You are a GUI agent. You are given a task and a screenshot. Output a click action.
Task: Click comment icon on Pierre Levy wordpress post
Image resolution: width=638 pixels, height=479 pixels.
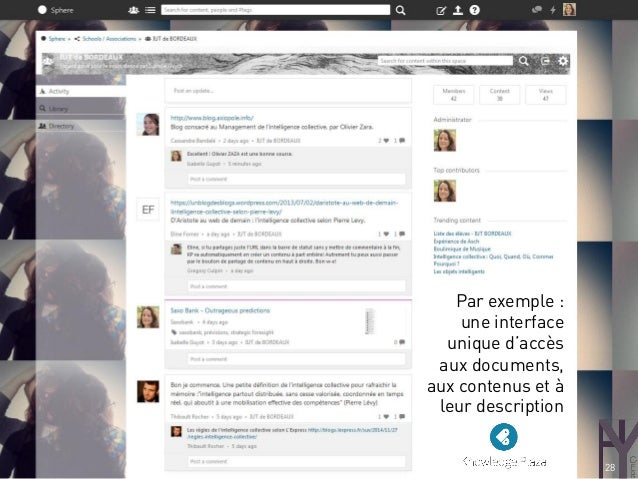(402, 234)
